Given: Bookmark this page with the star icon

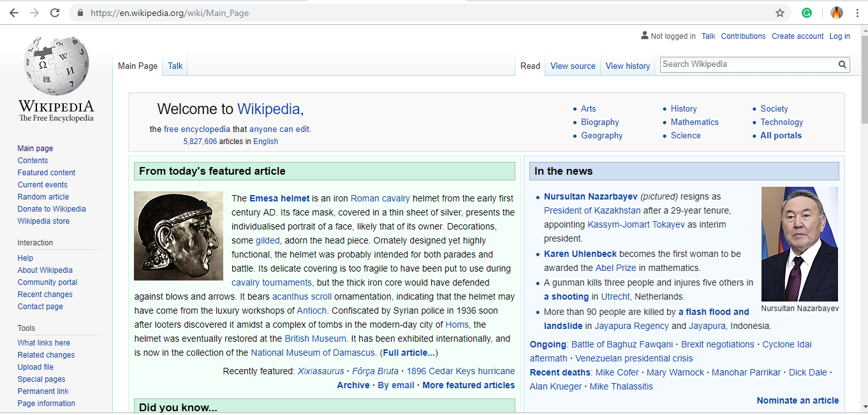Looking at the screenshot, I should pyautogui.click(x=779, y=13).
